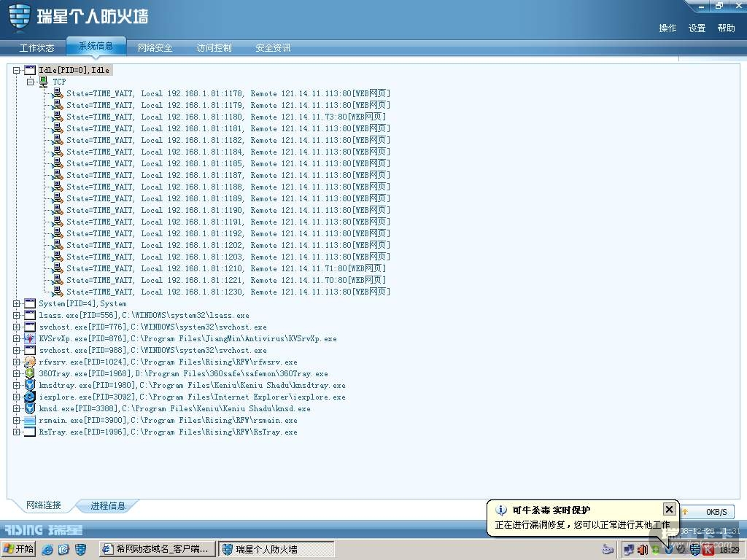The width and height of the screenshot is (747, 560).
Task: Expand lsass.exe[PID=556] entry
Action: [x=16, y=315]
